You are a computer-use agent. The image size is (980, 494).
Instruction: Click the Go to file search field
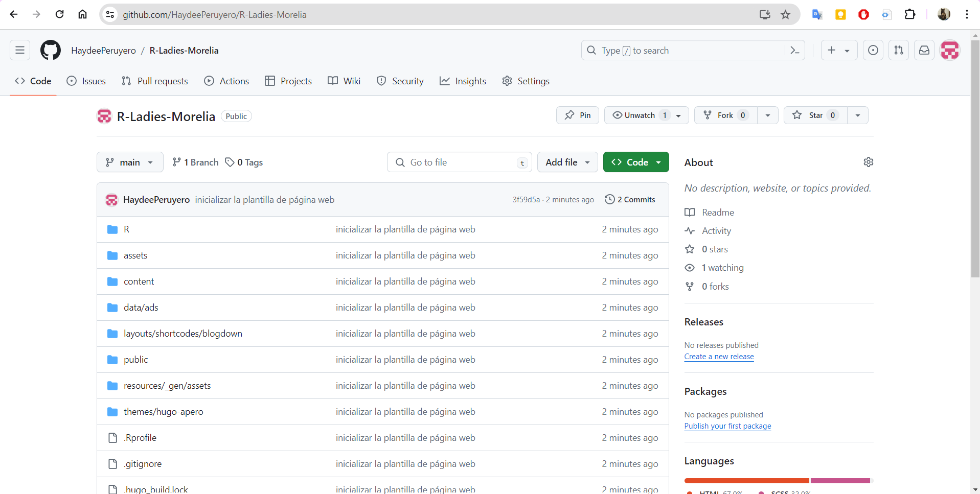[x=460, y=162]
